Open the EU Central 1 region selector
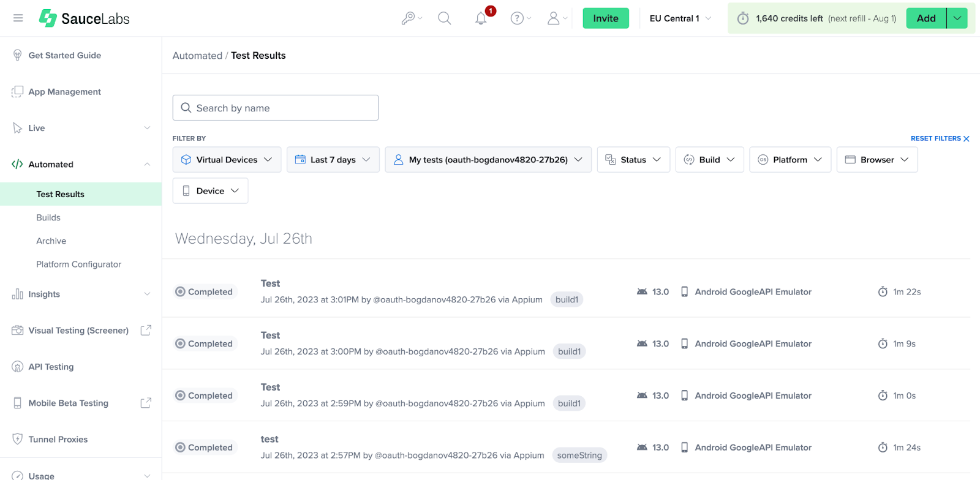 680,18
